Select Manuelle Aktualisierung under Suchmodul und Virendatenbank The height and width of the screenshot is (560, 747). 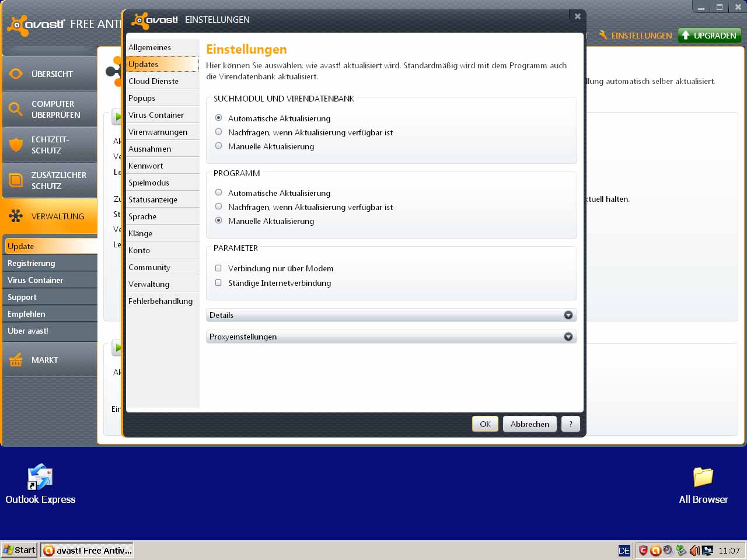click(x=218, y=146)
